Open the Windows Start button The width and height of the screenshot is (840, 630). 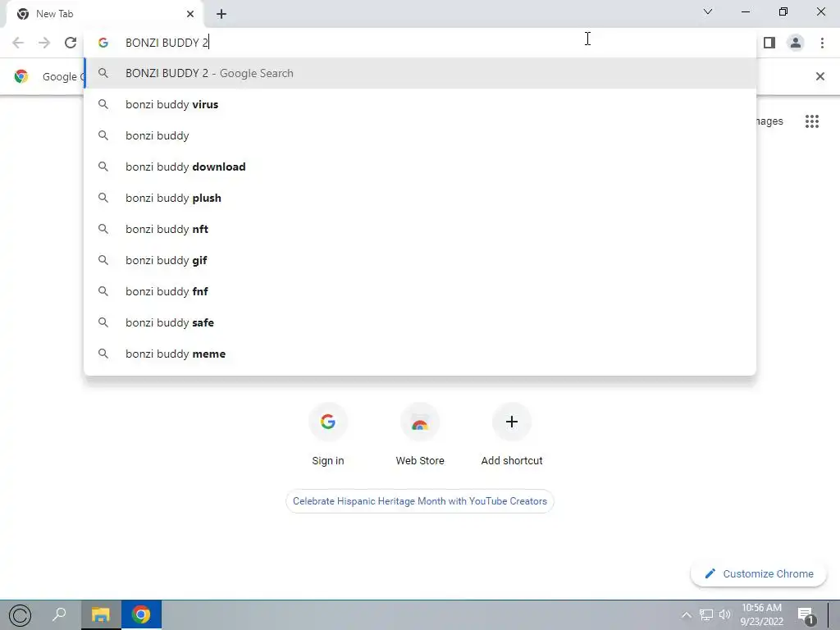[21, 615]
